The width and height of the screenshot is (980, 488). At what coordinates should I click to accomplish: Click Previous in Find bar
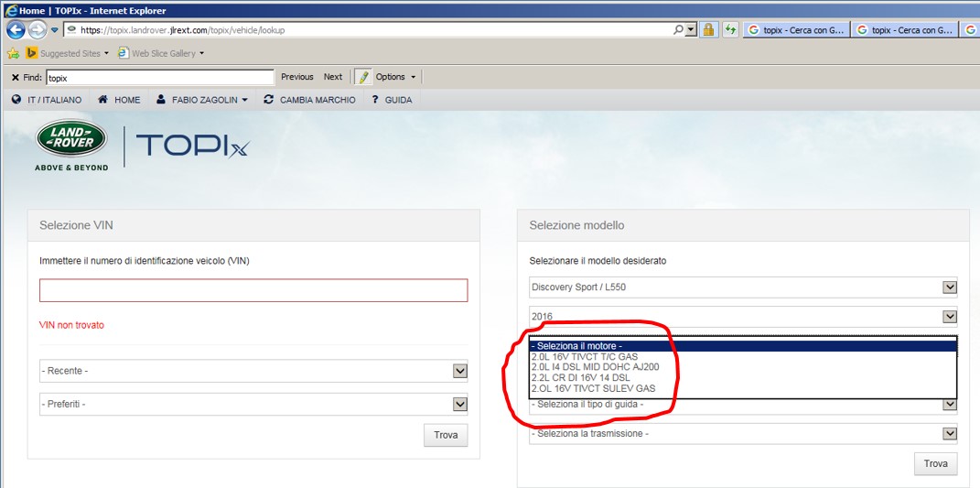click(297, 77)
